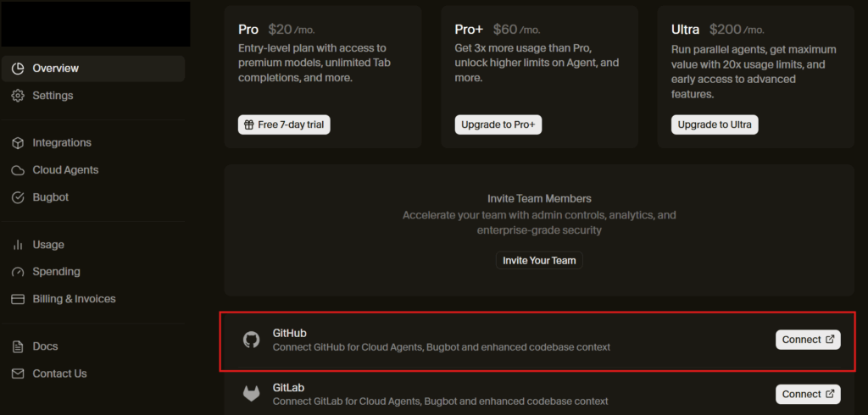
Task: Click the Integrations cube icon
Action: [x=18, y=143]
